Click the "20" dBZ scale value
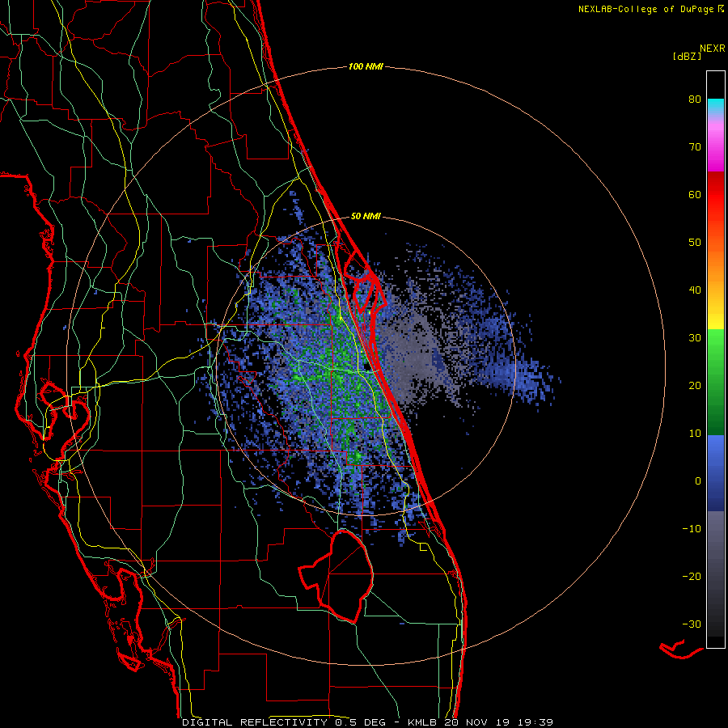This screenshot has width=728, height=728. point(695,386)
